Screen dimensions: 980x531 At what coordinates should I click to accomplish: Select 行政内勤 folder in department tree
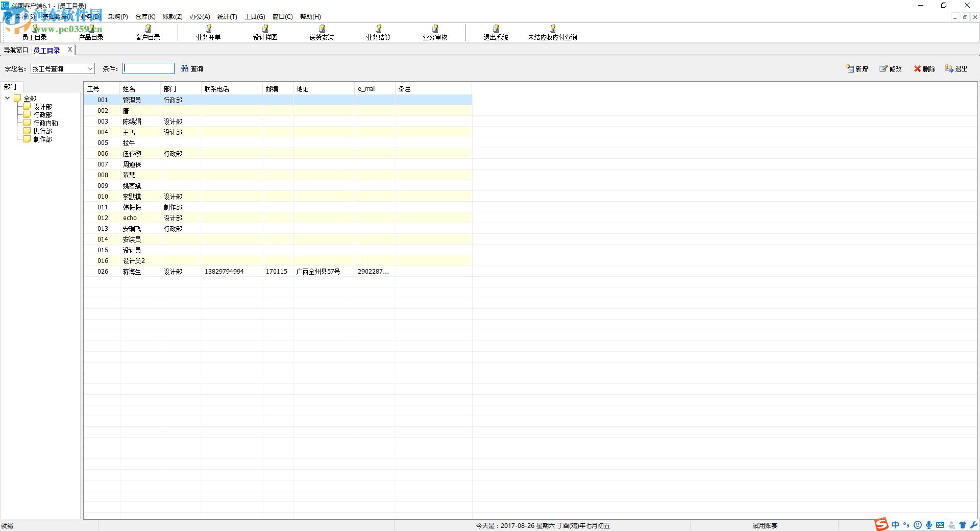(x=45, y=123)
